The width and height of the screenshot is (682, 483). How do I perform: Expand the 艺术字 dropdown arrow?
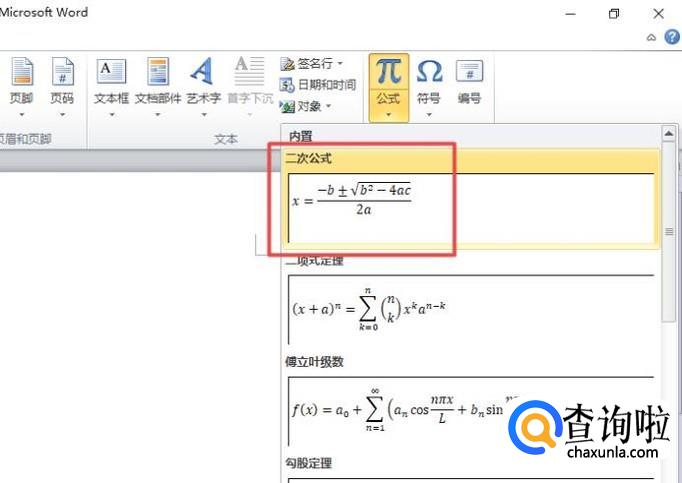204,115
